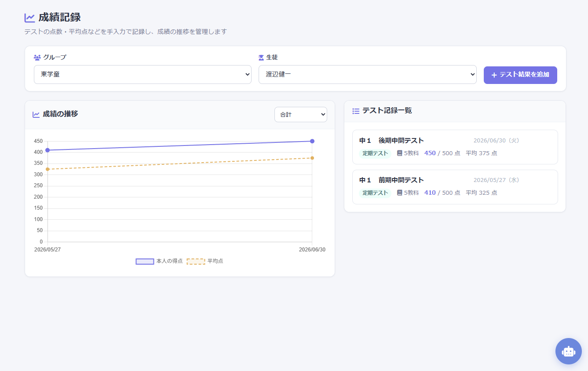Click x-axis label 2026/05/27 under chart

tap(47, 250)
